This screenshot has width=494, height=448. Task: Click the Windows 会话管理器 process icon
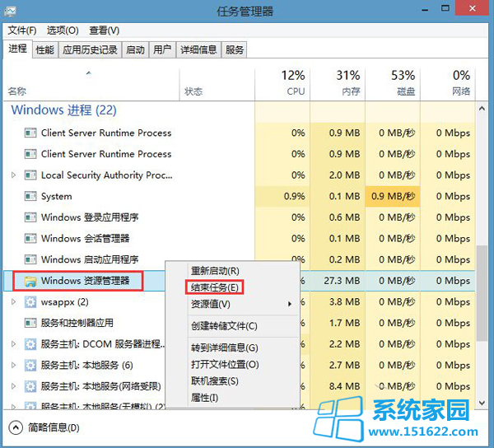point(30,239)
